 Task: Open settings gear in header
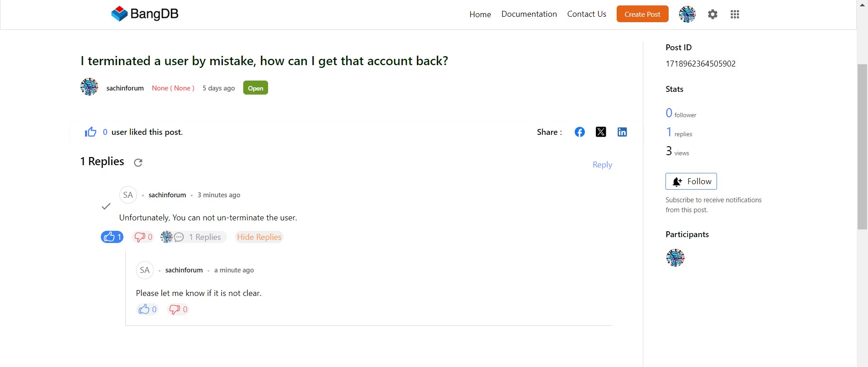[x=712, y=14]
